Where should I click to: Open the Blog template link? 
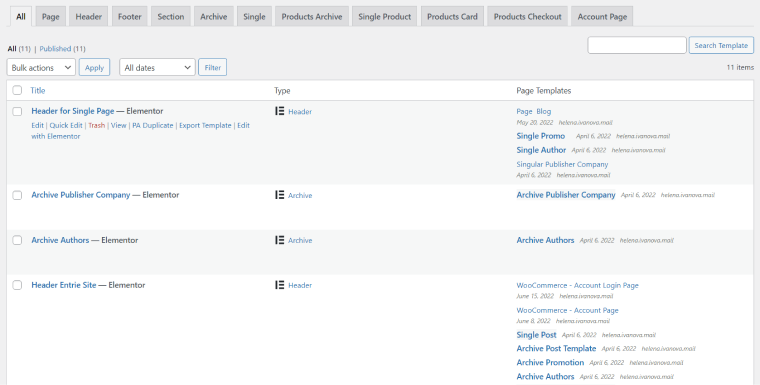tap(544, 112)
